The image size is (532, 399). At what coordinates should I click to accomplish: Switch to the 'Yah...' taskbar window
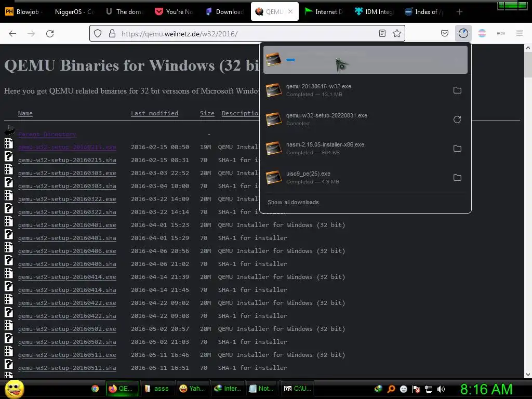point(192,389)
